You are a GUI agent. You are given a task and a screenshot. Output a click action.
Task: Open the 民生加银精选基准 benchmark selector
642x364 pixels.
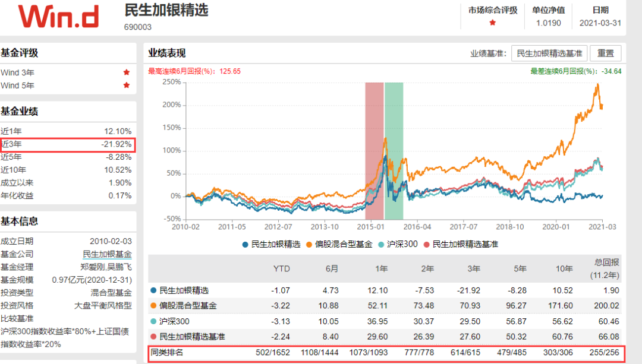tap(549, 53)
